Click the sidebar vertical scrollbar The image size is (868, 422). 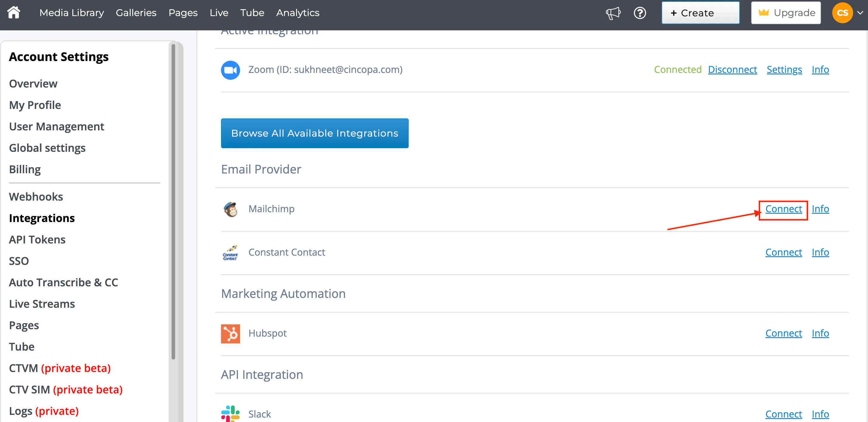173,202
